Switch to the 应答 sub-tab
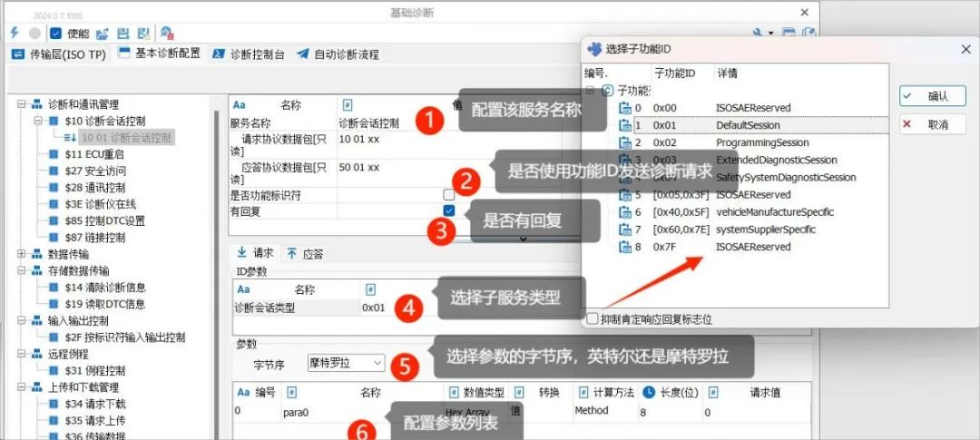 [305, 254]
